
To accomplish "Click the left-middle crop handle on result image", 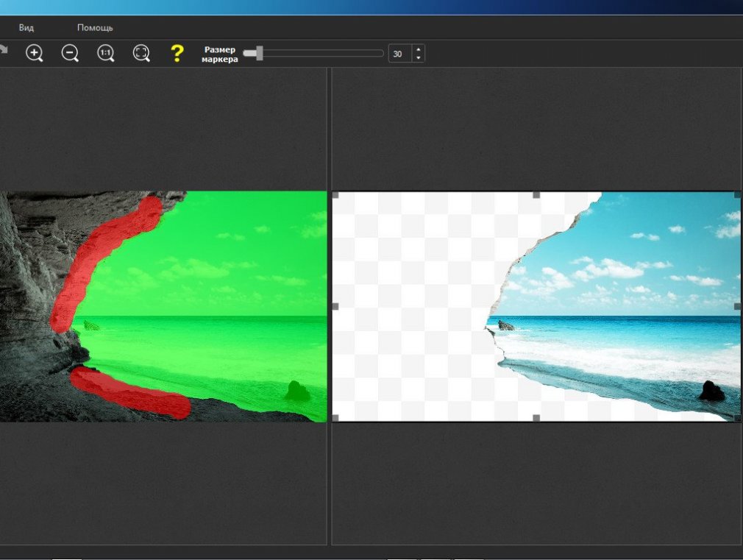I will [335, 306].
